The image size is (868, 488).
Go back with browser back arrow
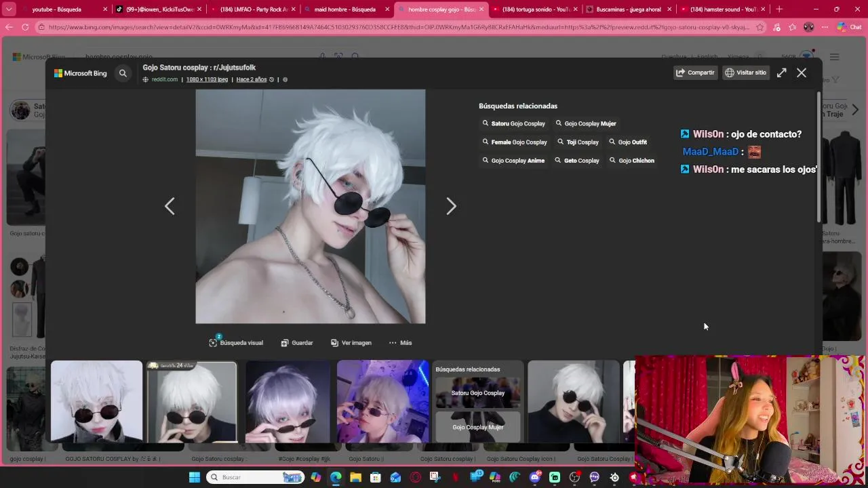(x=9, y=27)
